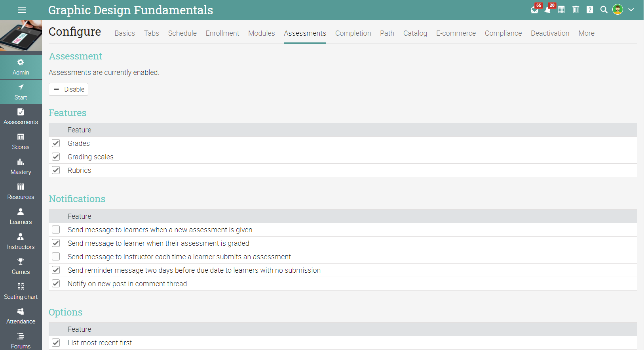Go to Admin in the sidebar
Viewport: 644px width, 350px height.
click(21, 67)
